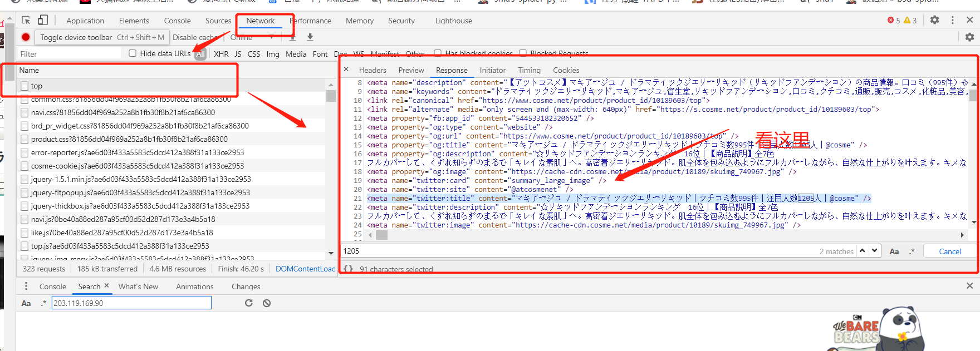
Task: Show the Cookies tab of the request
Action: [x=566, y=70]
